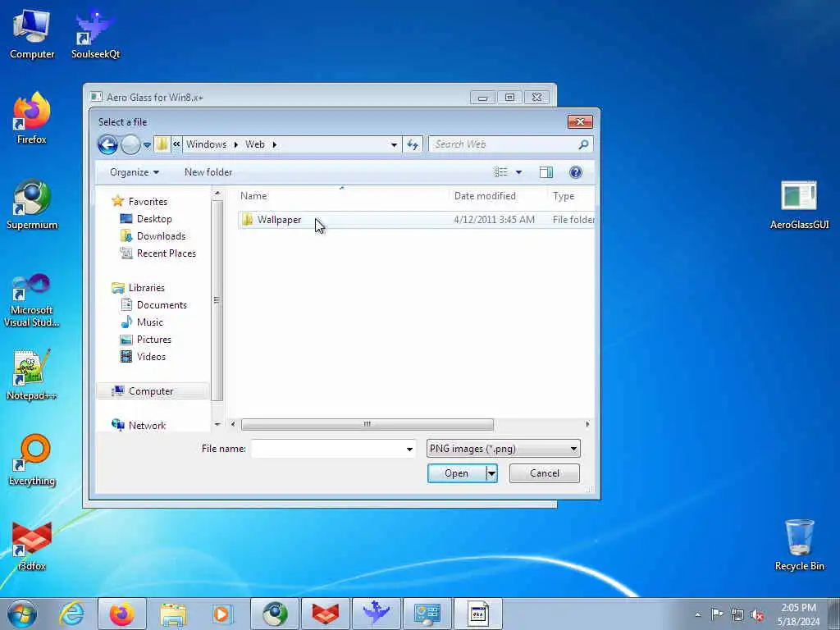The height and width of the screenshot is (630, 840).
Task: Click the Back arrow in the file dialog
Action: tap(107, 144)
